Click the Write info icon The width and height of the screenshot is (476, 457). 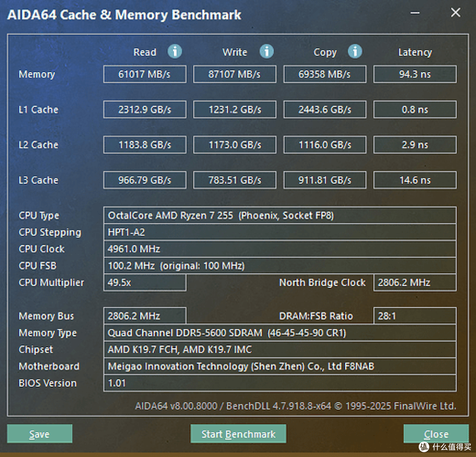click(x=267, y=51)
